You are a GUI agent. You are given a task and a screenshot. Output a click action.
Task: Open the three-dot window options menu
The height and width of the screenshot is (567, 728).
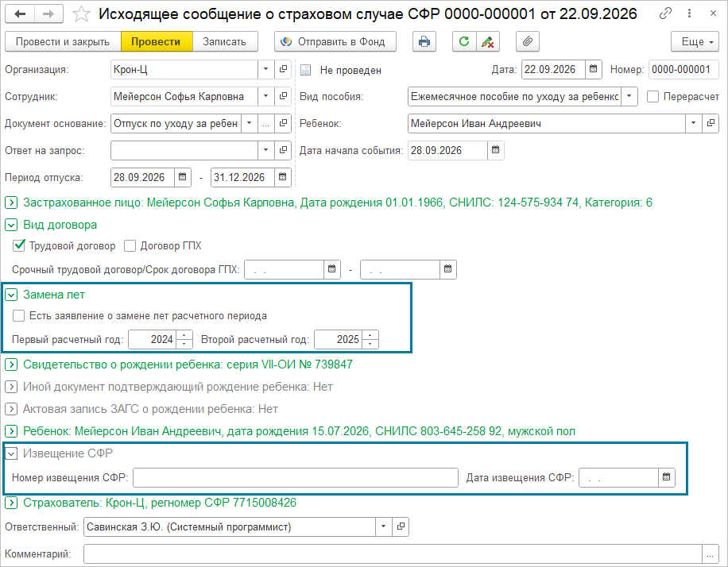point(690,14)
